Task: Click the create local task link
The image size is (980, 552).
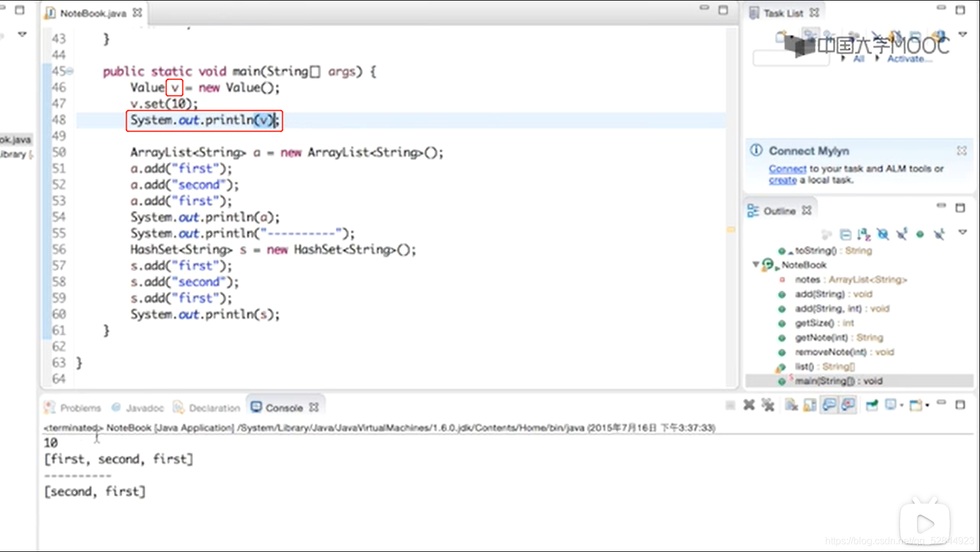Action: click(783, 181)
